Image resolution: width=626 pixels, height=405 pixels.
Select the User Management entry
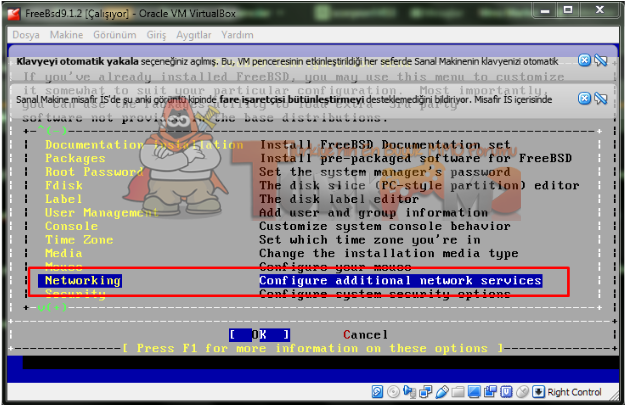pyautogui.click(x=102, y=212)
